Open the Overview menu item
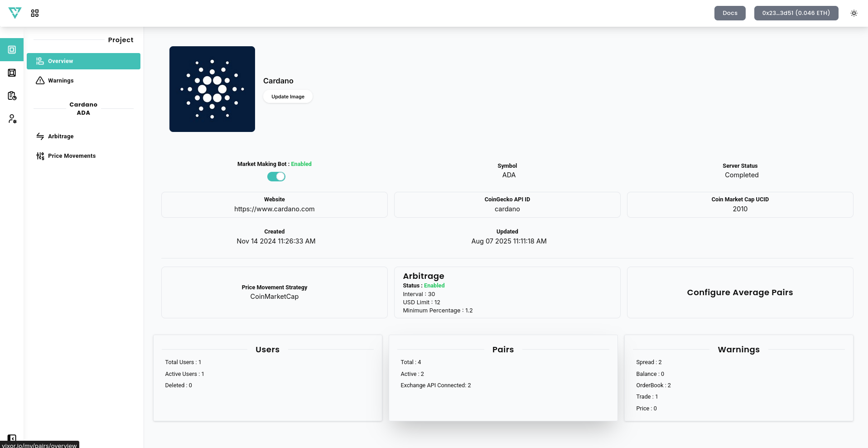This screenshot has height=448, width=868. click(83, 61)
